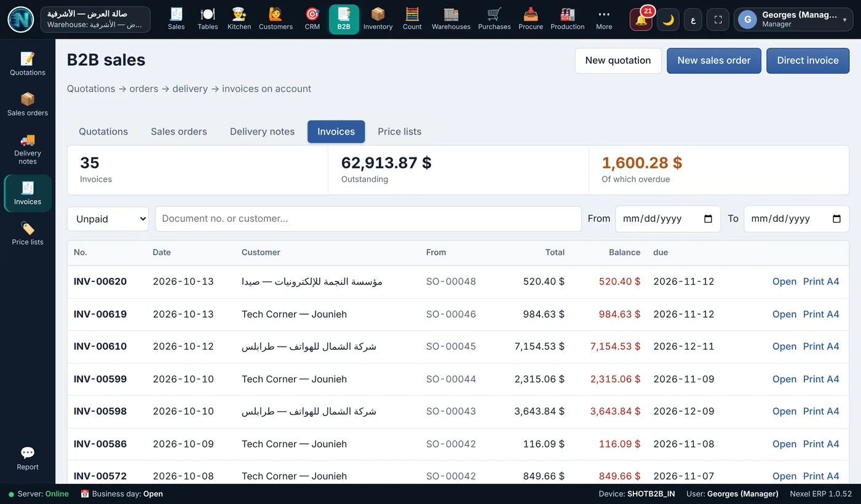Viewport: 861px width, 504px height.
Task: Click the Direct invoice button
Action: (807, 61)
